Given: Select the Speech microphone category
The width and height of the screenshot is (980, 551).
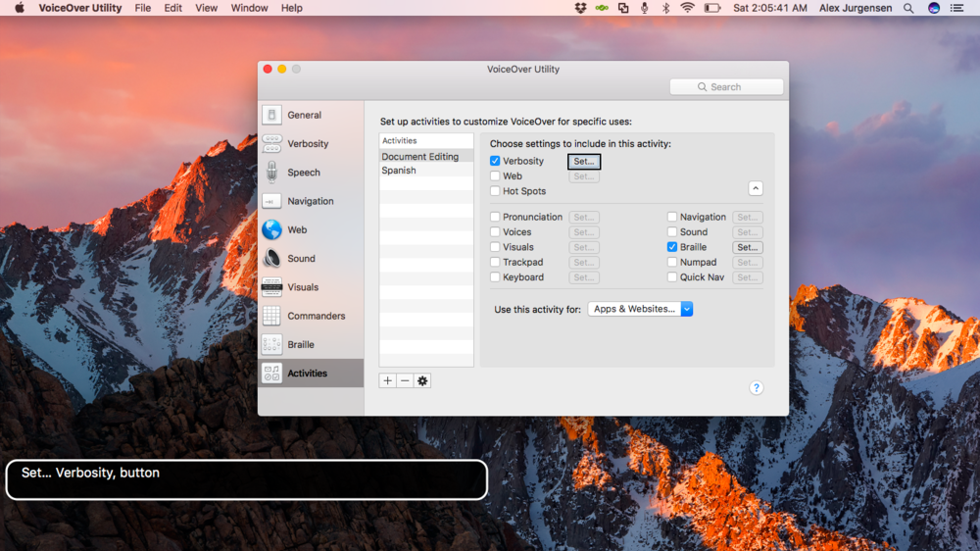Looking at the screenshot, I should coord(311,173).
